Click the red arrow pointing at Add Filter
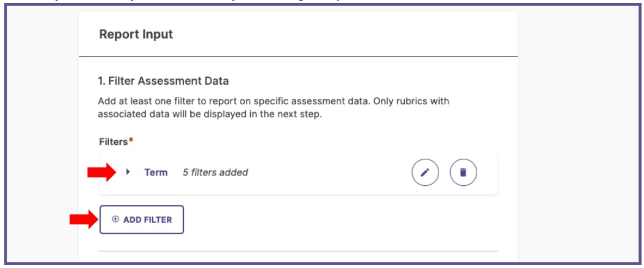Viewport: 644px width, 268px height. click(x=84, y=220)
